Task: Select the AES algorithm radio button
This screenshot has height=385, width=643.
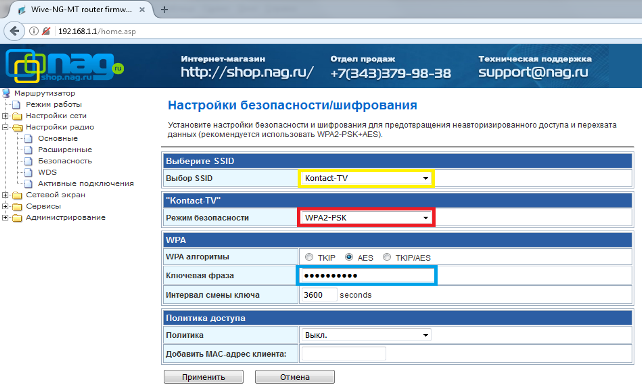Action: (349, 257)
